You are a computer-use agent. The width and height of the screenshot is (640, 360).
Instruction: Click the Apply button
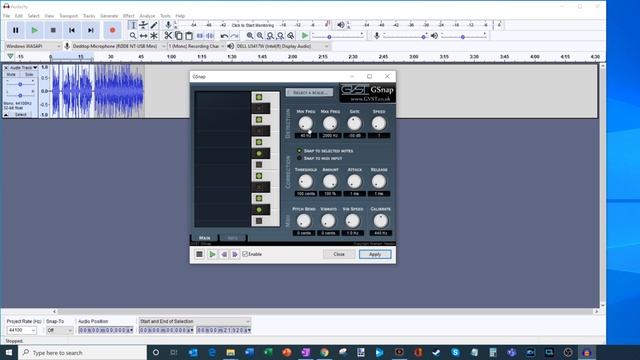click(375, 254)
